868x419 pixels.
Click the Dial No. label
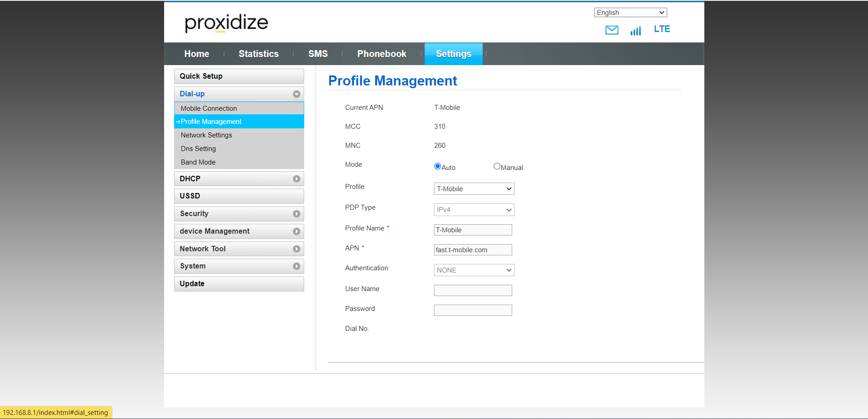[357, 329]
